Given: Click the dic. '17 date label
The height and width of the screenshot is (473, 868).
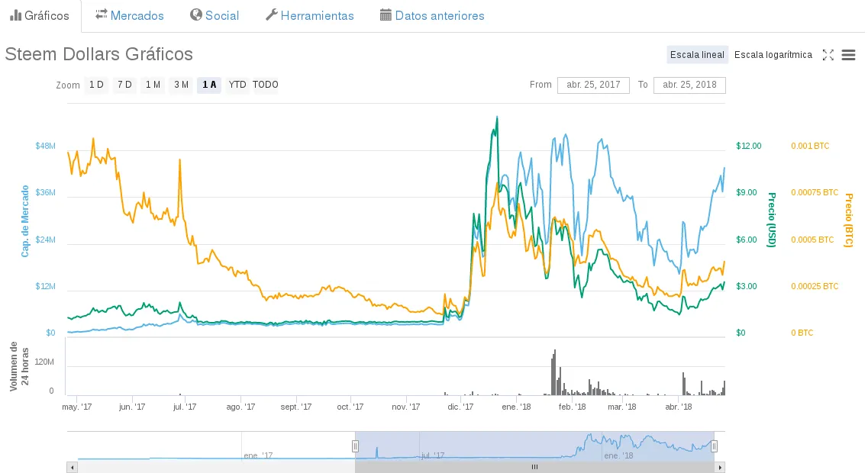Looking at the screenshot, I should coord(460,407).
